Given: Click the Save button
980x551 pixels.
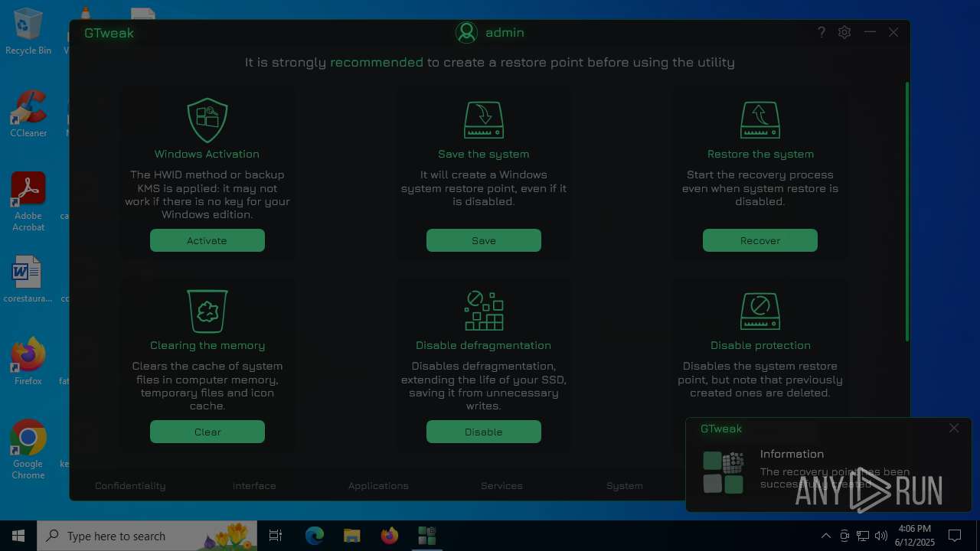Looking at the screenshot, I should click(x=484, y=240).
